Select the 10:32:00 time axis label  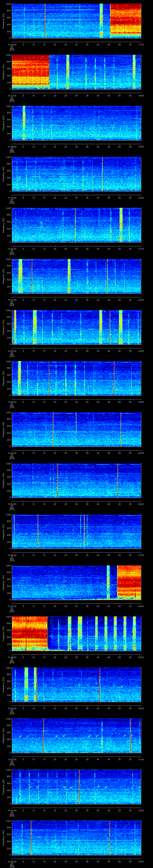tap(12, 861)
